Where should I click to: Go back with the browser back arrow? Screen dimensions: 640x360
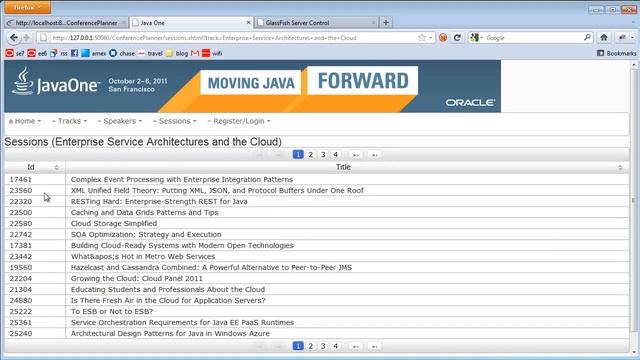pyautogui.click(x=13, y=38)
